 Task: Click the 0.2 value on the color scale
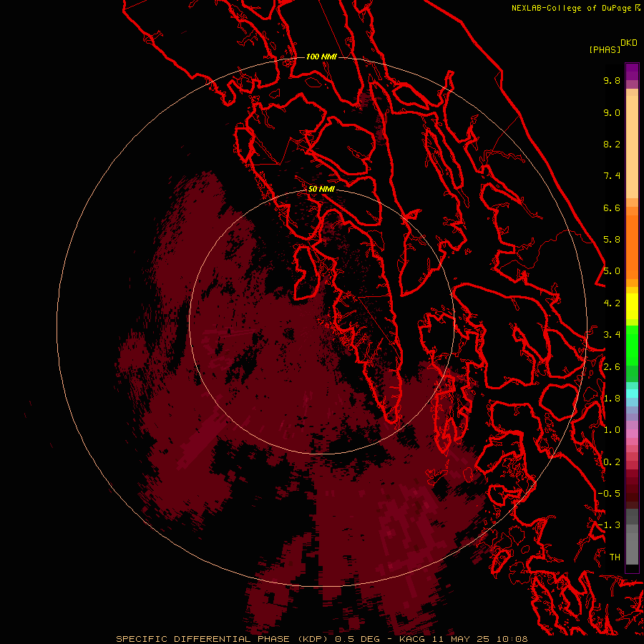[612, 462]
